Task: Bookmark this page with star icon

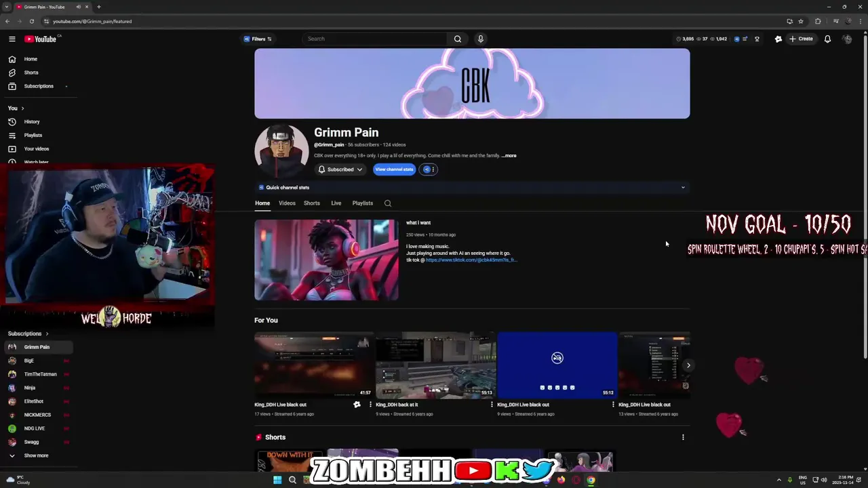Action: pos(801,21)
